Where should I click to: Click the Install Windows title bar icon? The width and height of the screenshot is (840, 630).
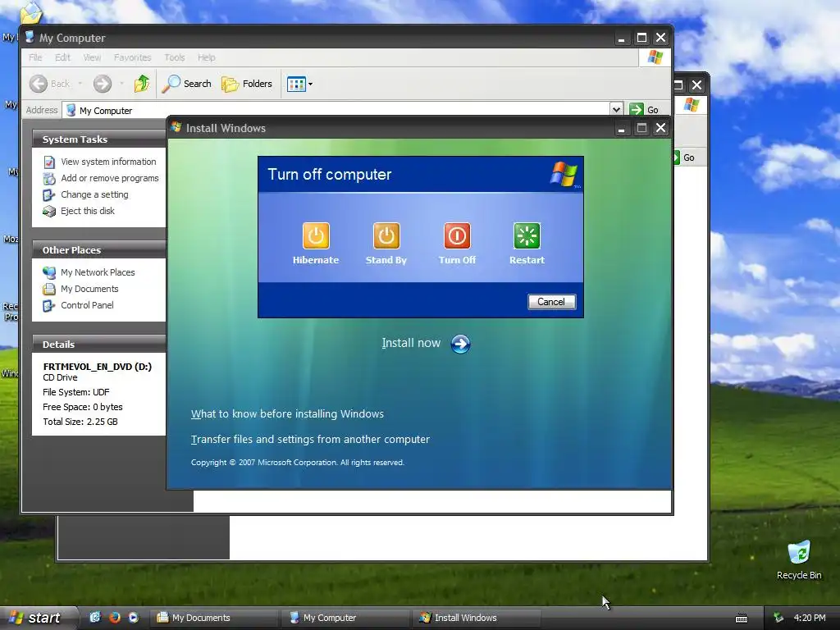[x=176, y=127]
